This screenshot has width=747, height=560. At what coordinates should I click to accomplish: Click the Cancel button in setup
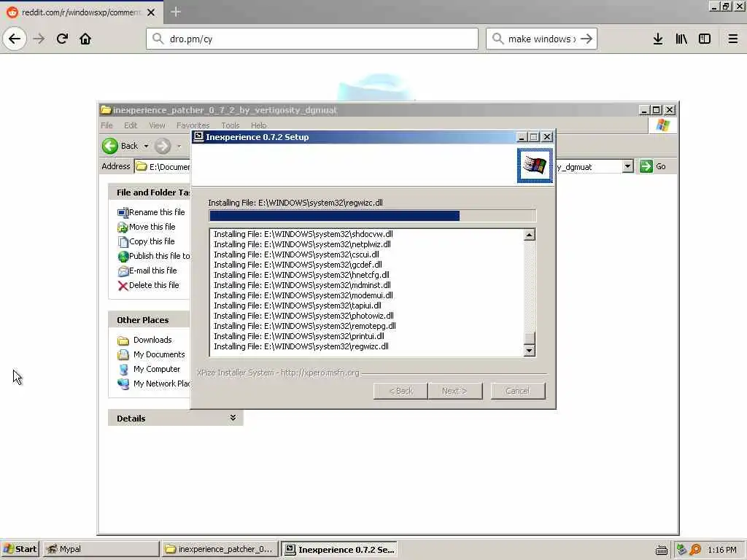(517, 391)
